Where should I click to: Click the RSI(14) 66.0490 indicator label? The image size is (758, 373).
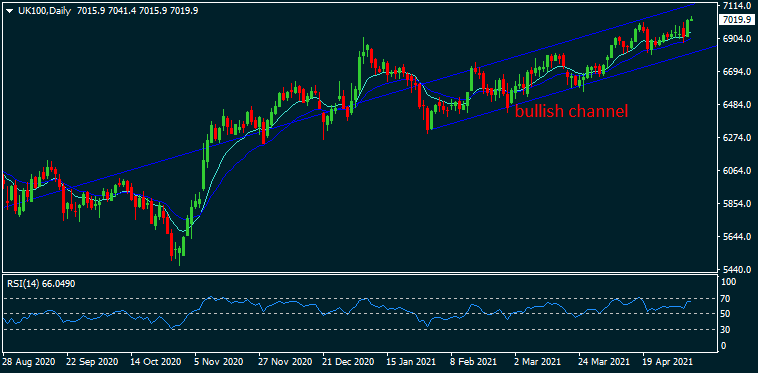(41, 284)
